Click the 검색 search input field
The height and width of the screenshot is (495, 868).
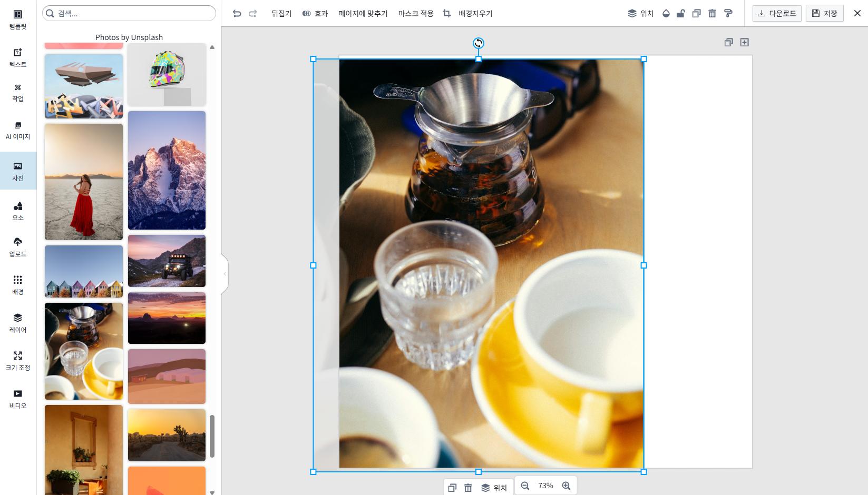pos(129,13)
